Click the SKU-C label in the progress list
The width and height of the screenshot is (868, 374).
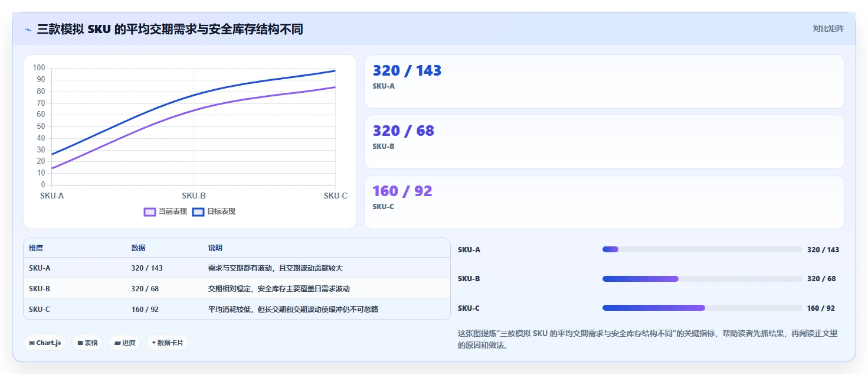[469, 308]
